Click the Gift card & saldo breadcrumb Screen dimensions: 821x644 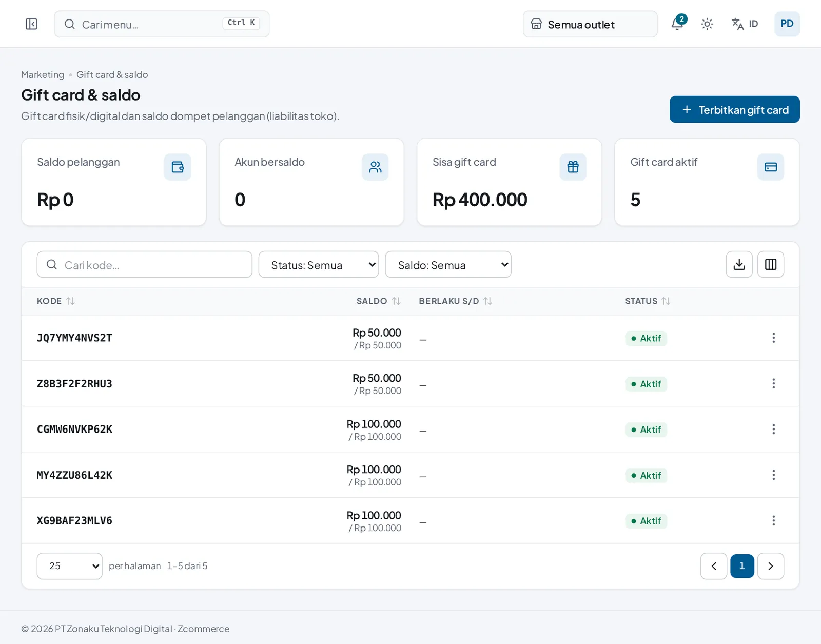tap(112, 74)
